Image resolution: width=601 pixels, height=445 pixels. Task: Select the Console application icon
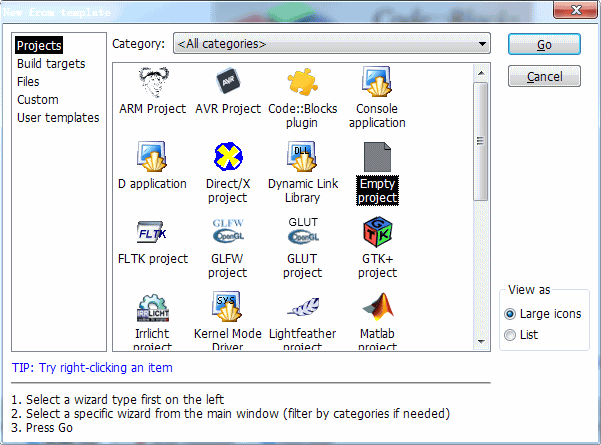click(377, 81)
